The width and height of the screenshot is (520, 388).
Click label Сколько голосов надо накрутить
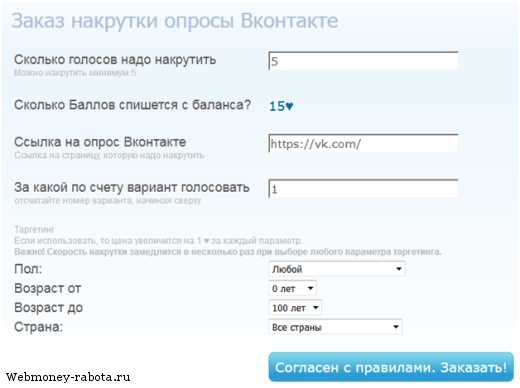115,60
